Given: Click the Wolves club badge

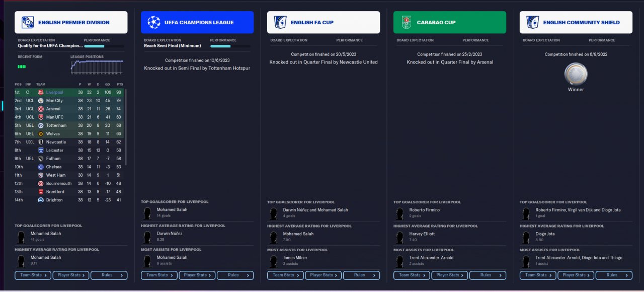Looking at the screenshot, I should 41,133.
